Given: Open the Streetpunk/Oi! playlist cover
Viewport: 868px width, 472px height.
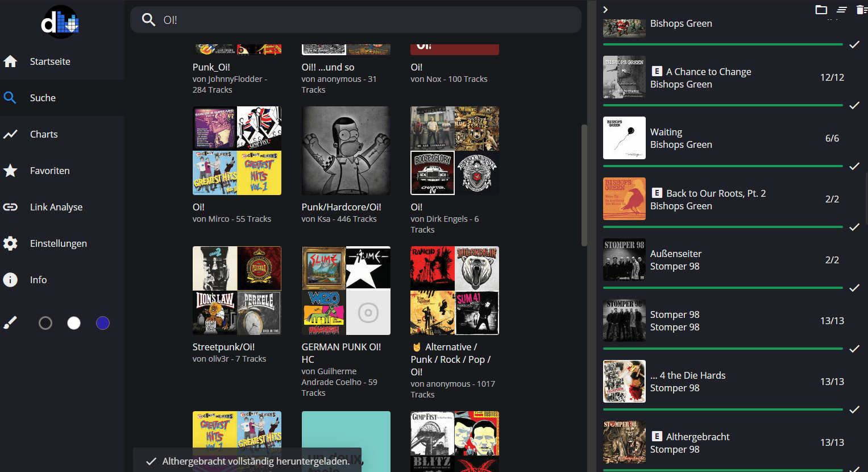Looking at the screenshot, I should click(x=237, y=291).
